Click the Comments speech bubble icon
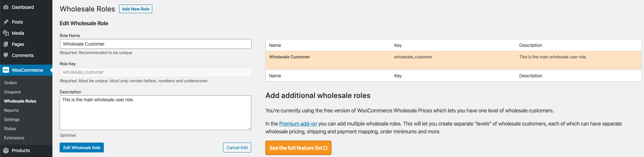The image size is (644, 157). coord(6,55)
